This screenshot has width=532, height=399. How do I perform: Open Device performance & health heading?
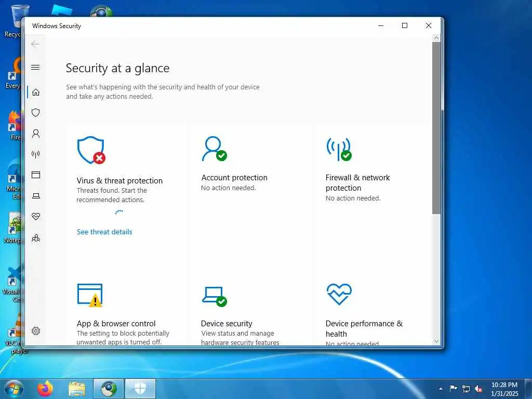point(364,328)
